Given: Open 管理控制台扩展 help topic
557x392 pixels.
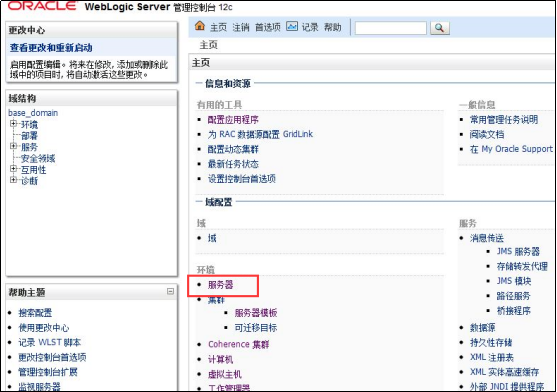Looking at the screenshot, I should pyautogui.click(x=48, y=372).
